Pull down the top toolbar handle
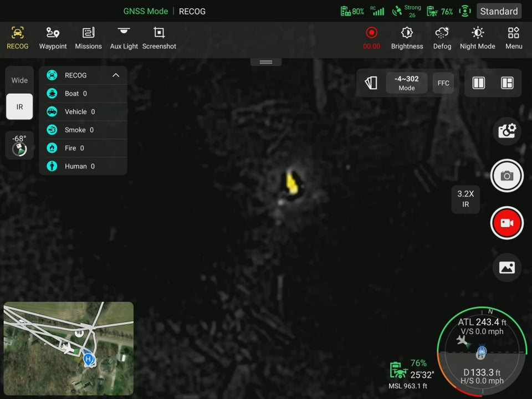 pyautogui.click(x=266, y=62)
